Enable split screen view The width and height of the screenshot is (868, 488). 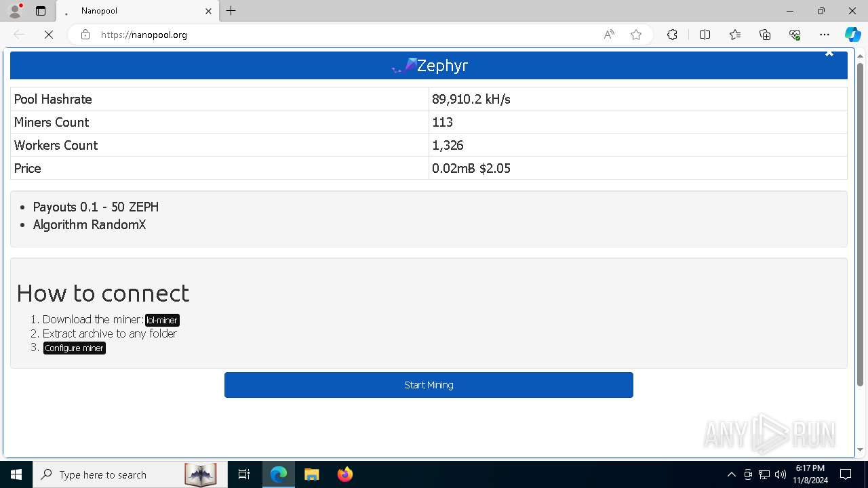pos(705,35)
